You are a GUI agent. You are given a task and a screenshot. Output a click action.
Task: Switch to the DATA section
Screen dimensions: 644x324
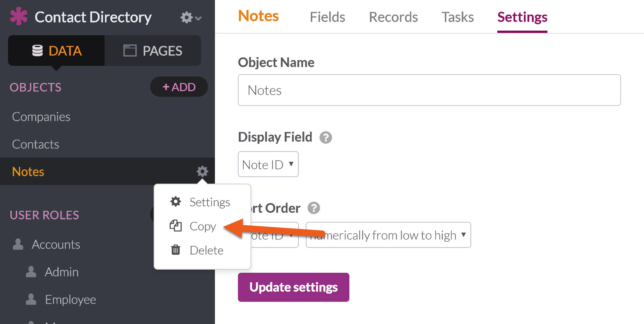click(56, 50)
